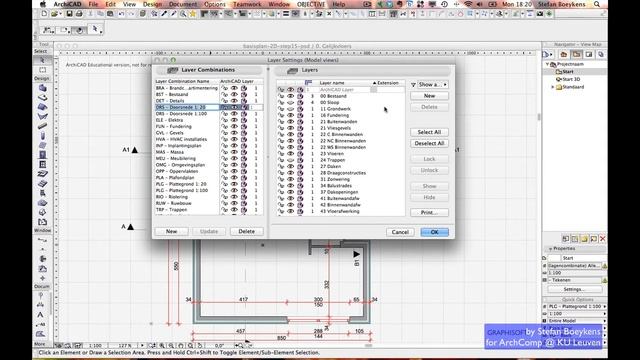Toggle eye for ELE - Elektra combination

point(234,120)
